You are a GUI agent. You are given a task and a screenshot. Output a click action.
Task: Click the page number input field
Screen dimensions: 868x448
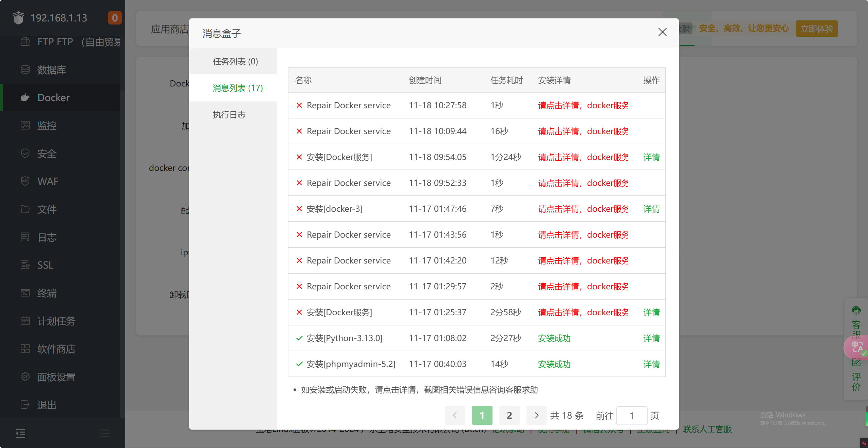632,415
